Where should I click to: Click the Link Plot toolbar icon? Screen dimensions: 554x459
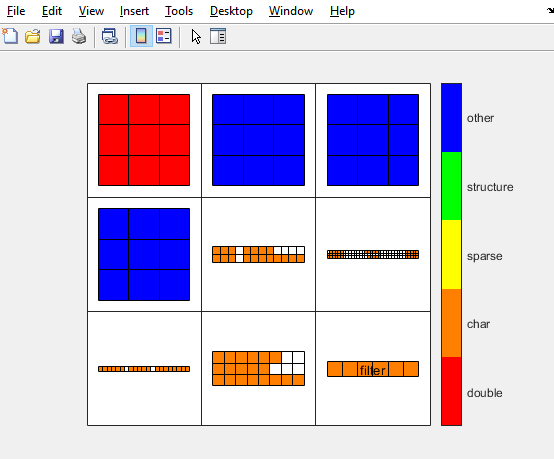(x=110, y=36)
